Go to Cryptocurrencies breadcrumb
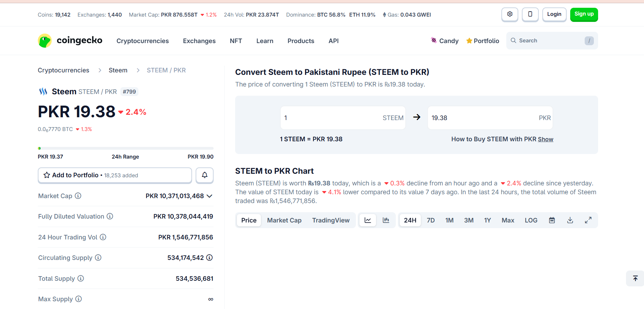This screenshot has height=309, width=644. coord(64,70)
